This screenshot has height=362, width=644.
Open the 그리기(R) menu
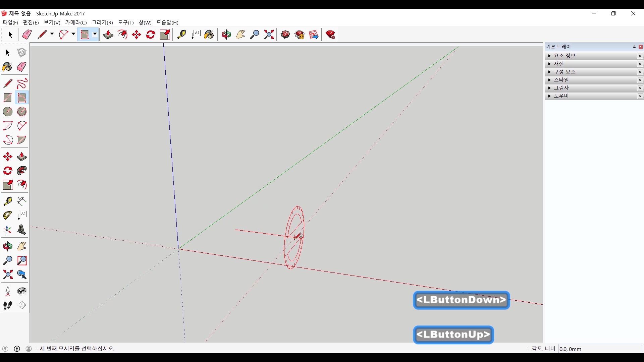[x=102, y=22]
